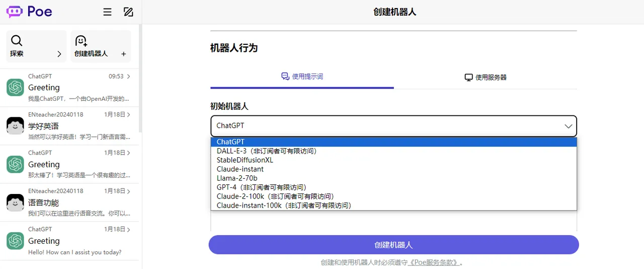
Task: Open chevron on the 语音功能 chat row
Action: (x=129, y=191)
